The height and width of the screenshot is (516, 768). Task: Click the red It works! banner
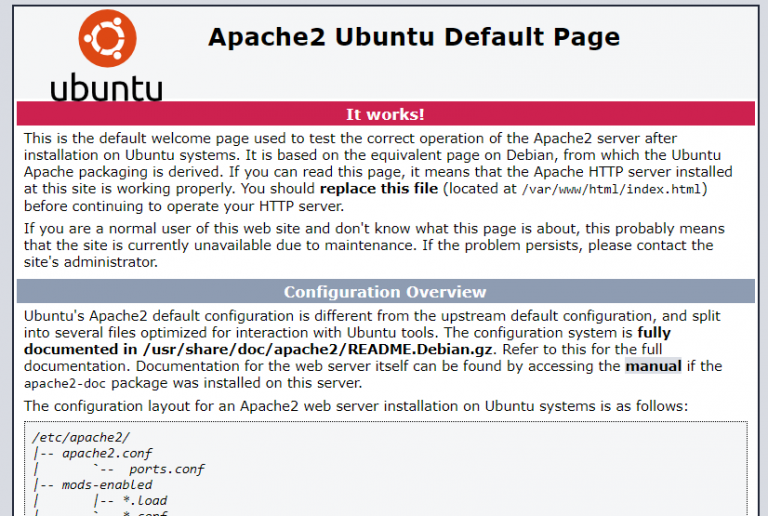tap(385, 114)
